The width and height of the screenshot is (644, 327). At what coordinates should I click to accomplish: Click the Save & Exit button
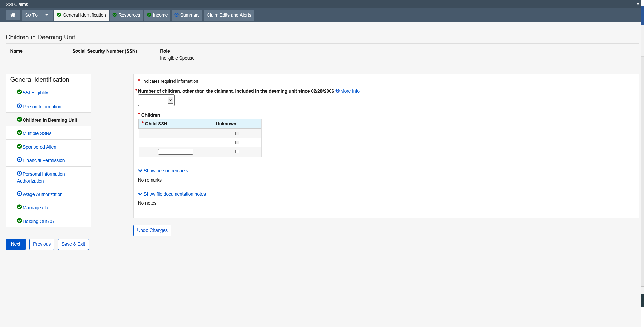click(73, 244)
